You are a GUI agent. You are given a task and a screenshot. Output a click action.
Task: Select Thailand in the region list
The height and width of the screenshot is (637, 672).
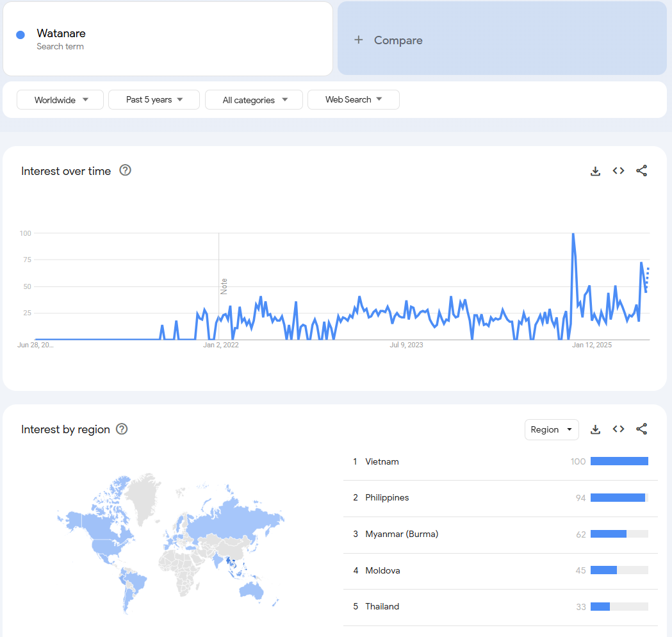coord(500,607)
